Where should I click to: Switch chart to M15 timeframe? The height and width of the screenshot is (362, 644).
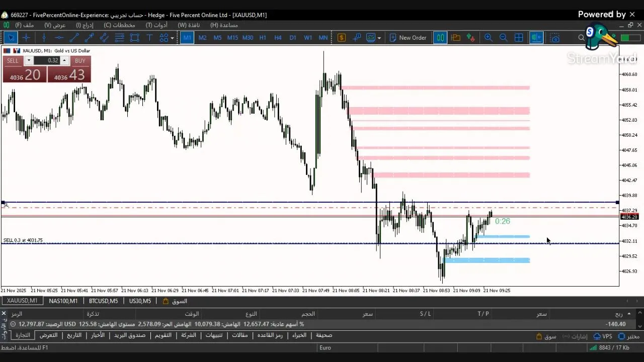(232, 38)
